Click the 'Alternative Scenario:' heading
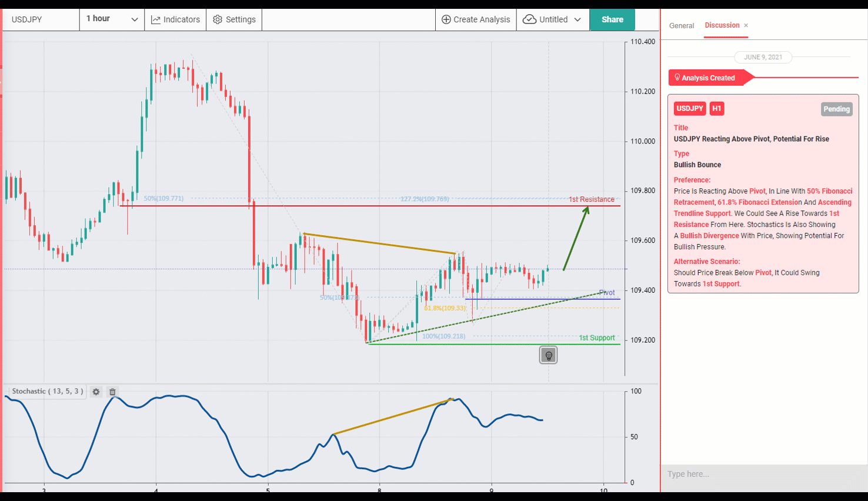 [x=707, y=262]
